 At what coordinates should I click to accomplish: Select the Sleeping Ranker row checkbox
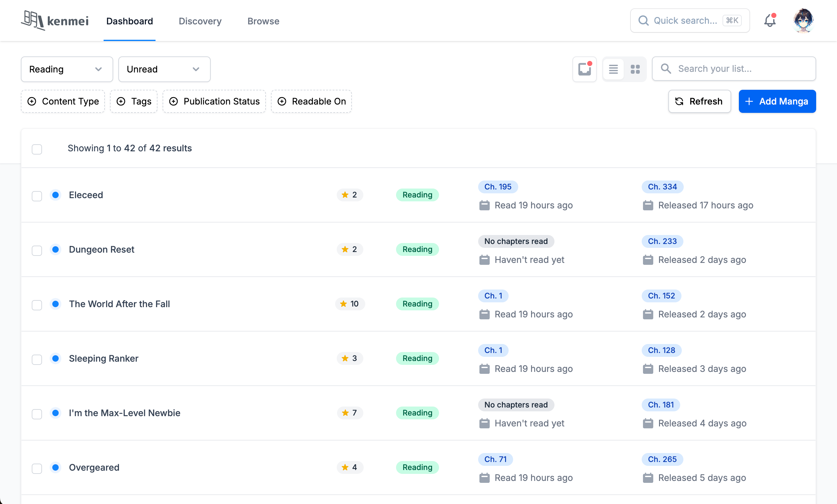[x=37, y=359]
